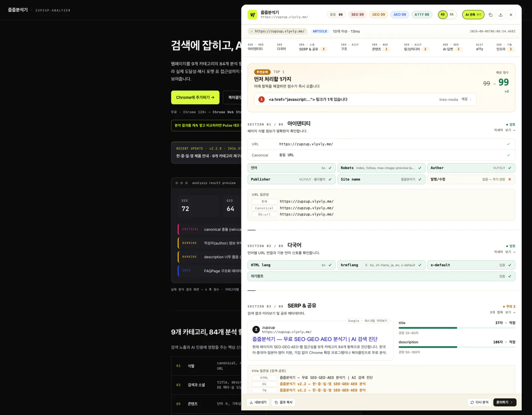The width and height of the screenshot is (532, 415).
Task: Click the Author VLYVLY check icon
Action: (x=510, y=168)
